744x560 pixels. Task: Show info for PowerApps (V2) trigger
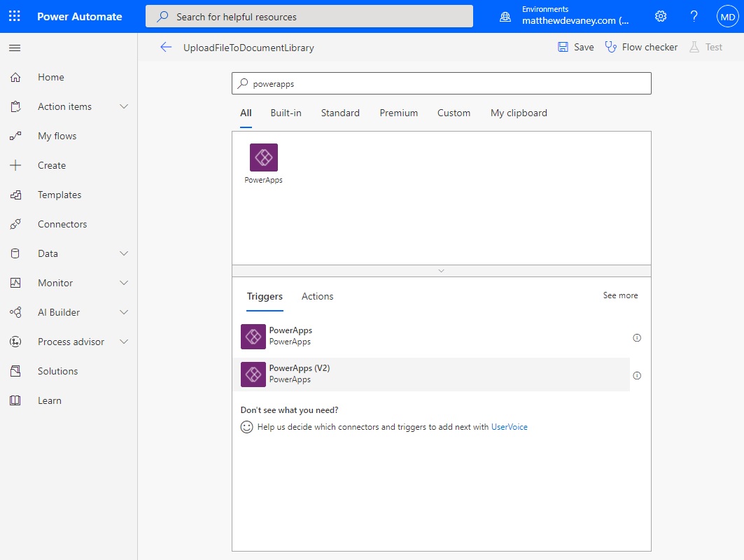point(637,375)
